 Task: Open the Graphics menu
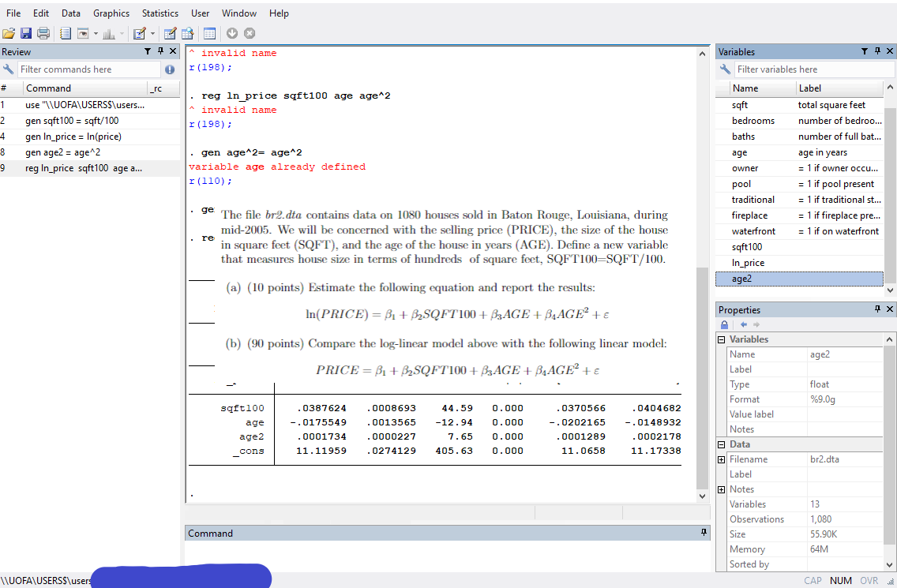(x=111, y=13)
